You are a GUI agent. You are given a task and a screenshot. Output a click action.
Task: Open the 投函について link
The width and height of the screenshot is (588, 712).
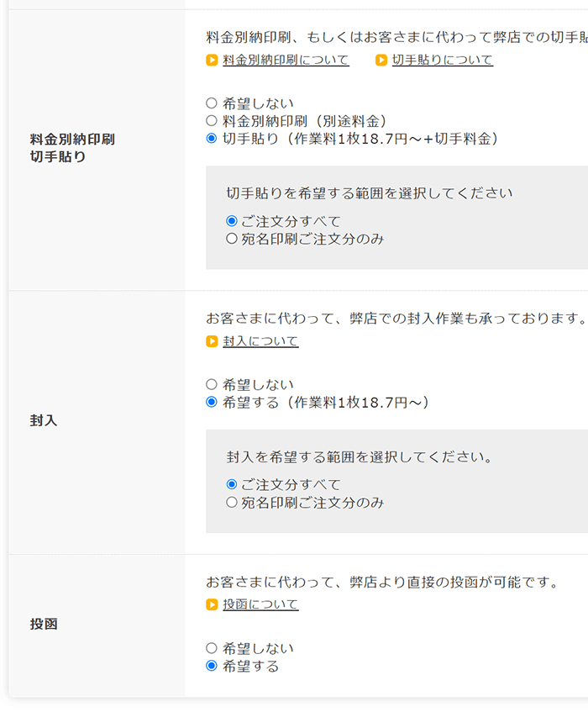click(x=260, y=604)
